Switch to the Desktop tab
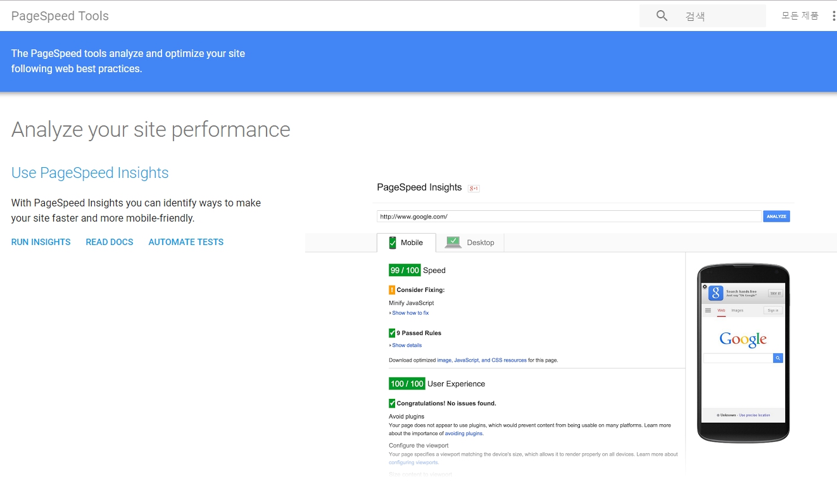Viewport: 837px width, 504px height. tap(481, 242)
